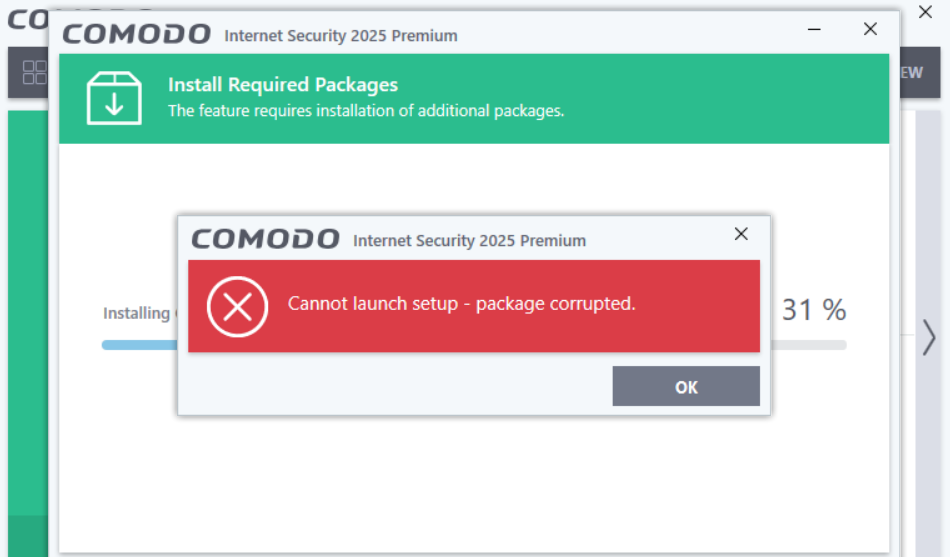Click the grid icon in background toolbar

(34, 72)
